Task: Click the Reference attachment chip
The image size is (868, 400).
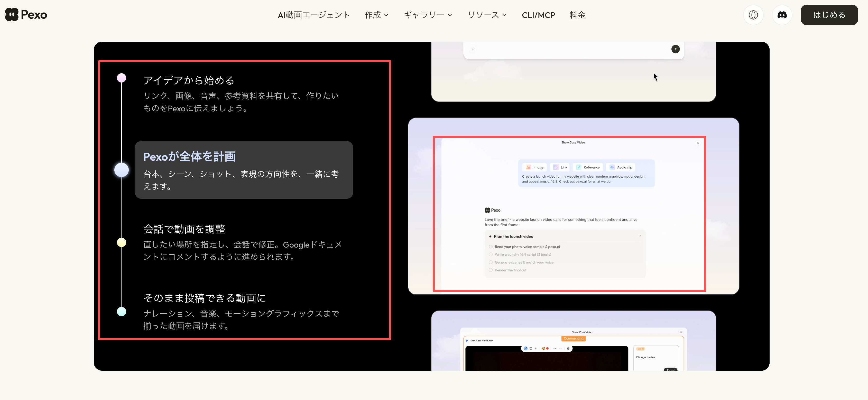Action: (x=588, y=167)
